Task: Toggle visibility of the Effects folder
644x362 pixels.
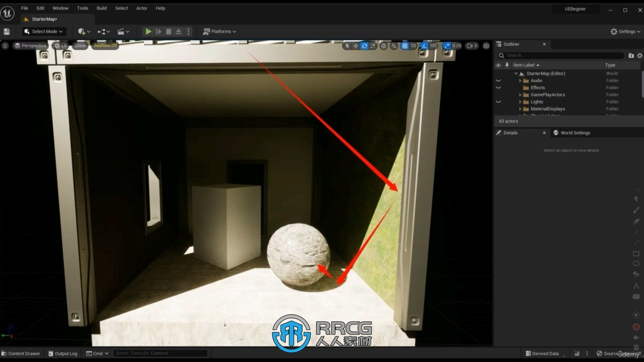Action: pyautogui.click(x=499, y=87)
